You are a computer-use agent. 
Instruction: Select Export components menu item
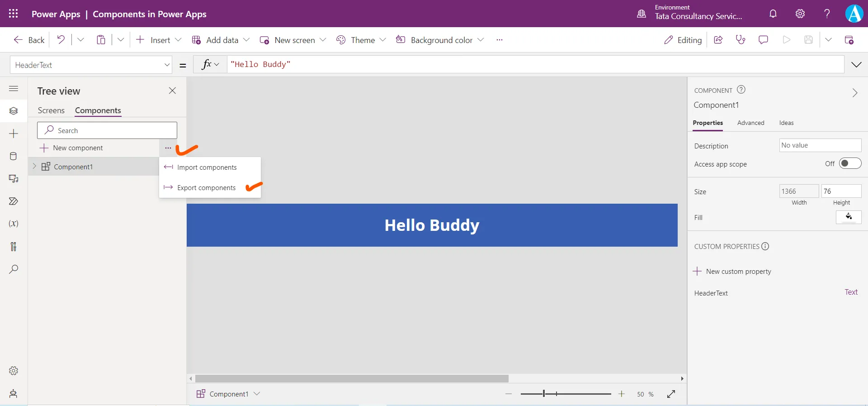(x=206, y=188)
